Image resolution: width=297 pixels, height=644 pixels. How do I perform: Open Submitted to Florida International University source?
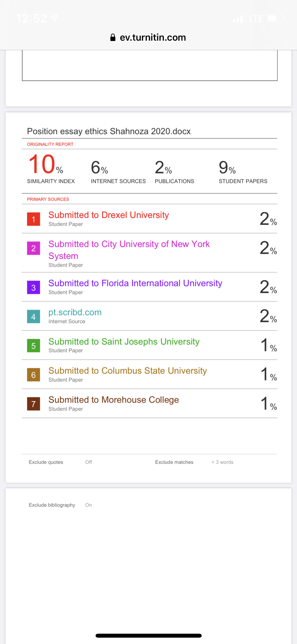pos(135,283)
